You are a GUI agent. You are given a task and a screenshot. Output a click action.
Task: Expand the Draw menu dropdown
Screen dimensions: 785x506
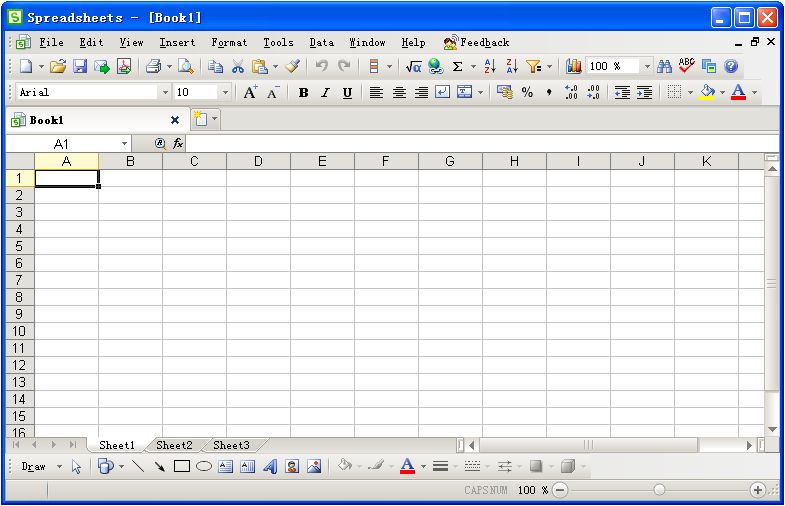59,466
